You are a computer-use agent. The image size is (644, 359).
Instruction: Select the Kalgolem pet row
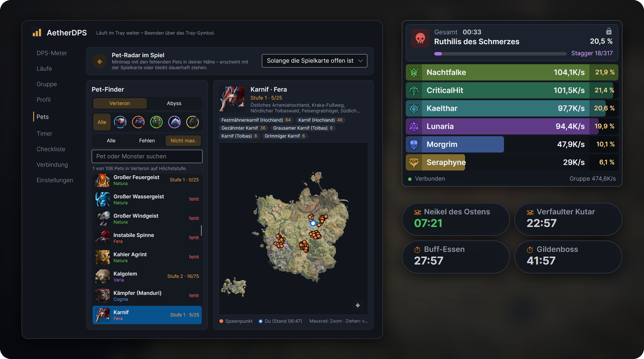pyautogui.click(x=147, y=276)
